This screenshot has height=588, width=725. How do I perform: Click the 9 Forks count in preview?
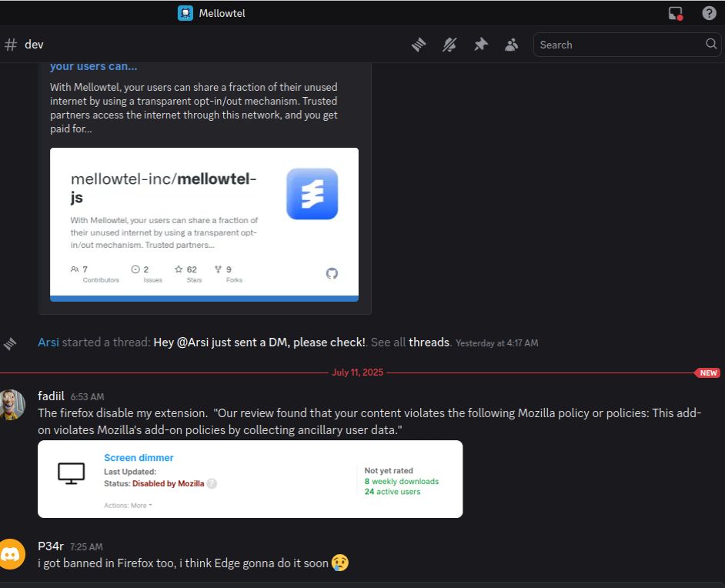pos(229,274)
